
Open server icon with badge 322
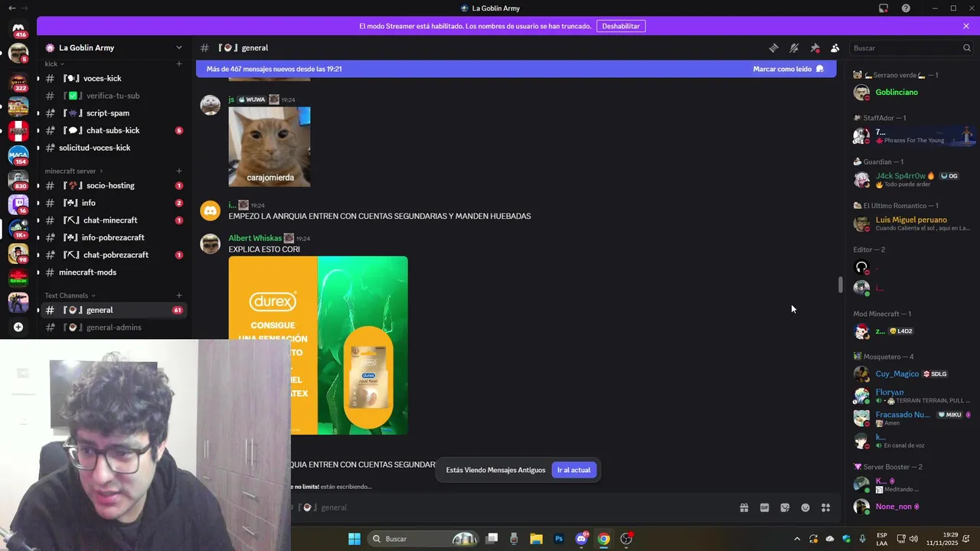point(18,80)
